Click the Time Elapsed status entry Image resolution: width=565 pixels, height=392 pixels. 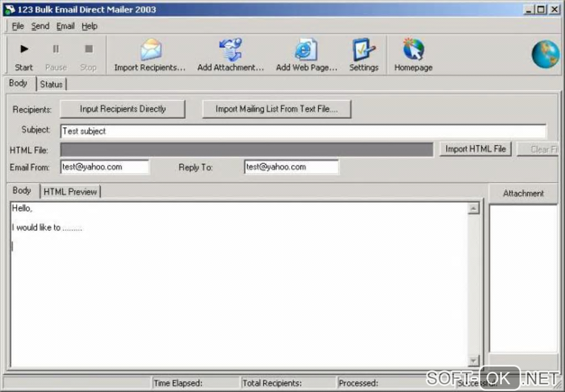195,383
